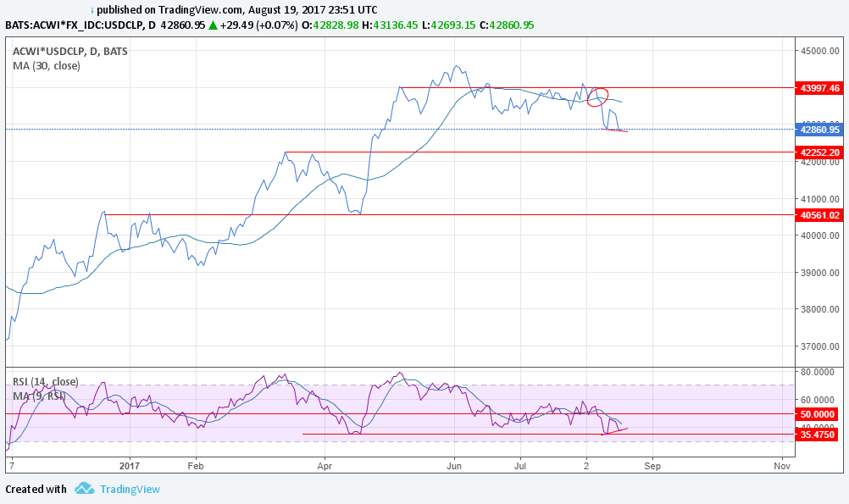Click the ACWI*USDCLP, D, BATS chart legend
The height and width of the screenshot is (504, 849).
(x=70, y=52)
